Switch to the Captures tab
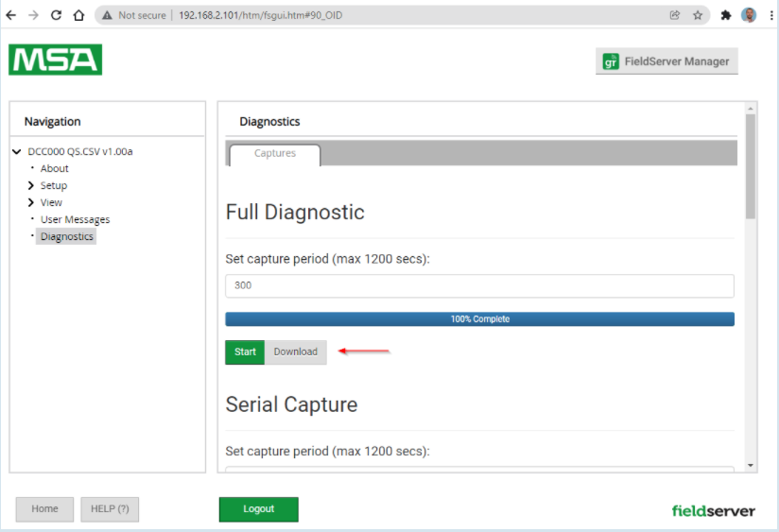Viewport: 779px width, 532px height. (x=275, y=153)
